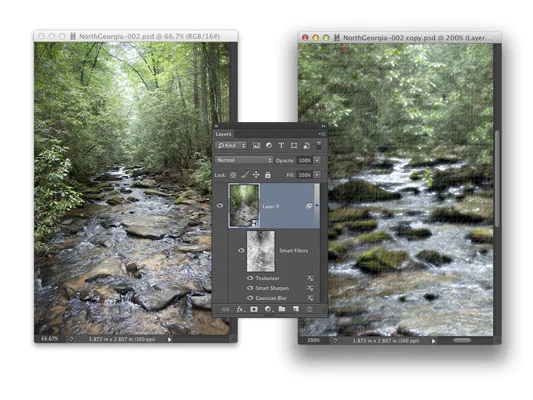
Task: Open the Kind filter dropdown
Action: click(231, 145)
